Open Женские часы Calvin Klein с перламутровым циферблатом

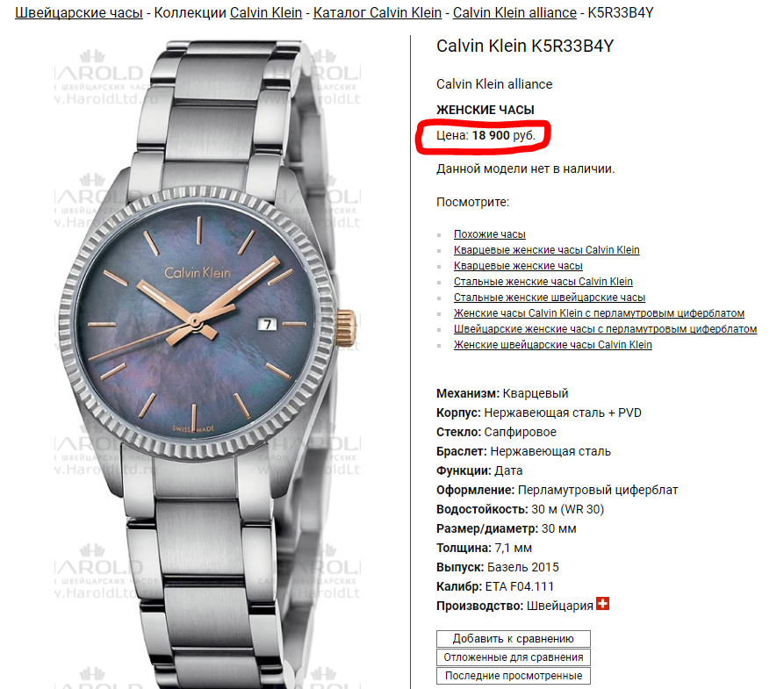(599, 313)
